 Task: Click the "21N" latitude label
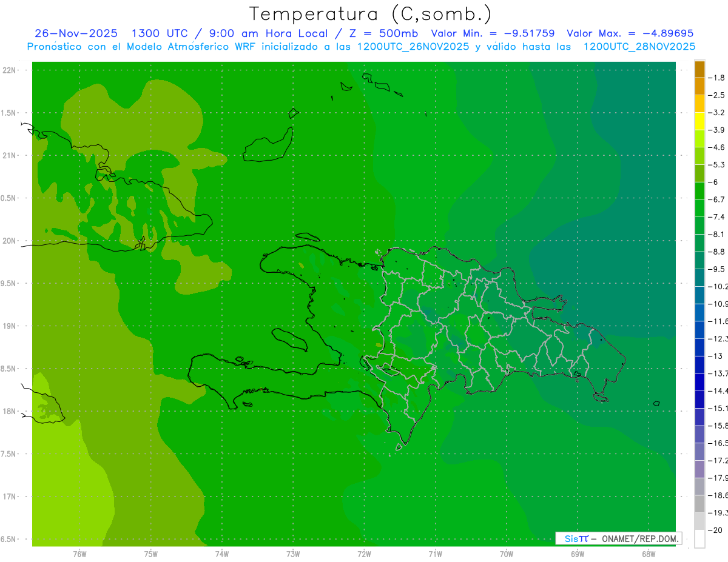[x=10, y=156]
